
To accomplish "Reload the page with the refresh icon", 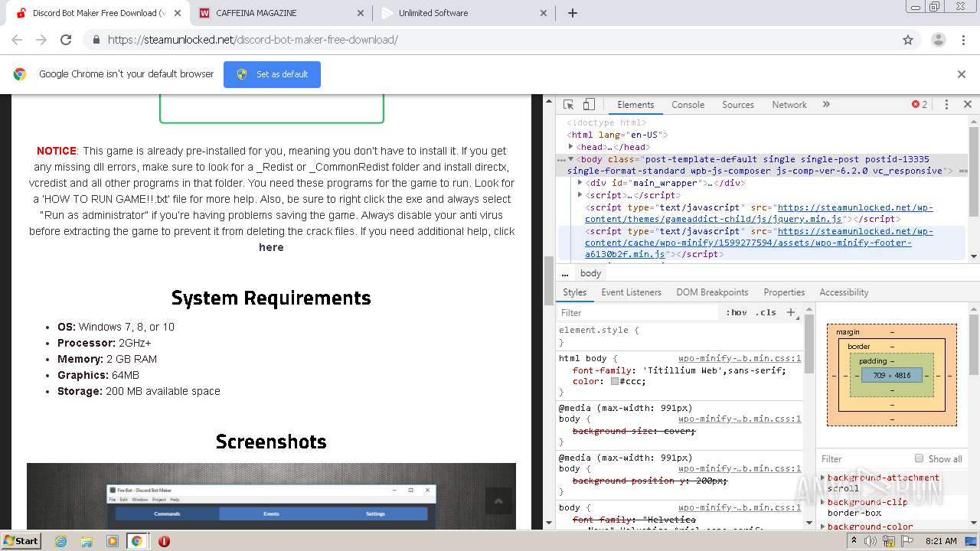I will pos(66,40).
